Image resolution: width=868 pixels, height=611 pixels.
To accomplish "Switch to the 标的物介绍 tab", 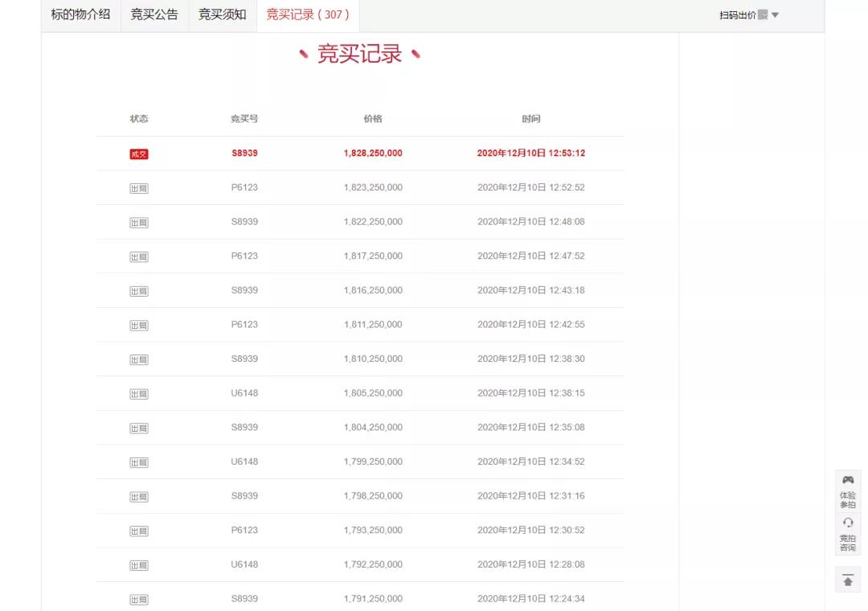I will click(80, 14).
